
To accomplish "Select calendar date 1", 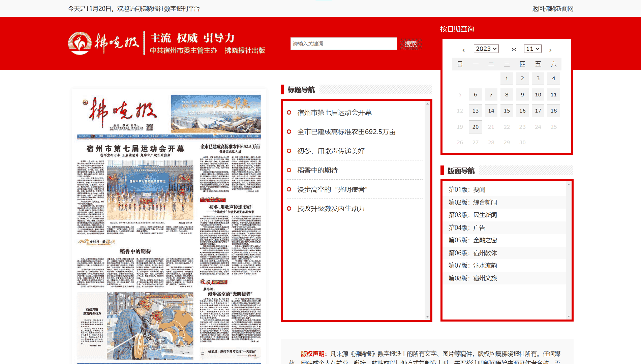I will 507,78.
